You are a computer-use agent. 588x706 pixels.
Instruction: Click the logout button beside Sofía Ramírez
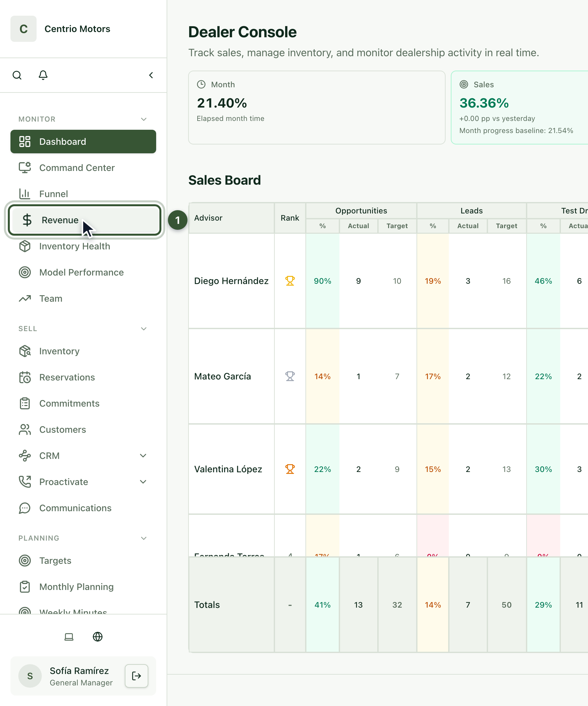pos(137,676)
